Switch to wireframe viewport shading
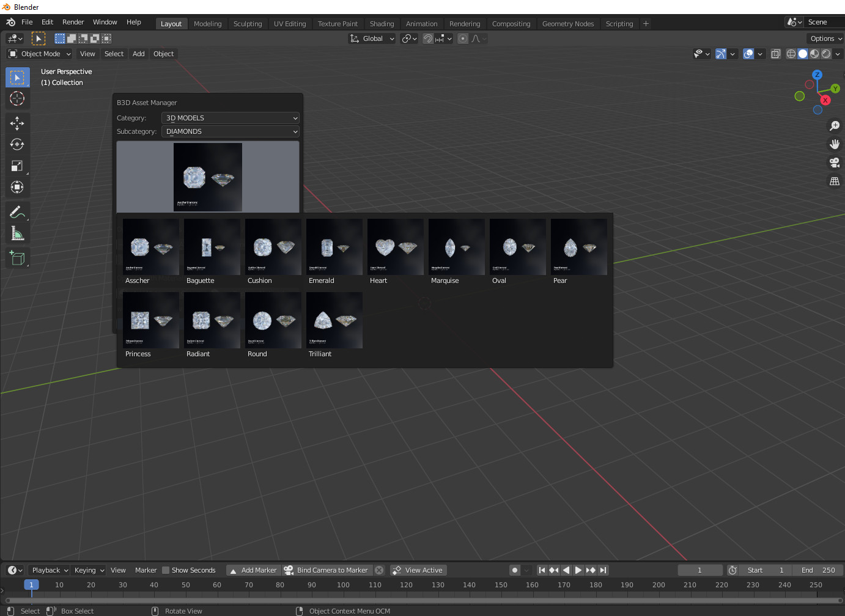Viewport: 845px width, 616px height. 791,54
